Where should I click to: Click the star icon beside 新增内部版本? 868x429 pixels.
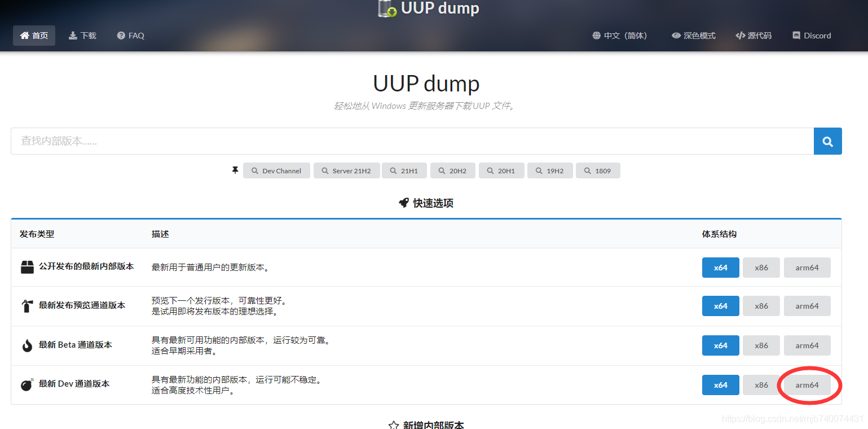[394, 425]
